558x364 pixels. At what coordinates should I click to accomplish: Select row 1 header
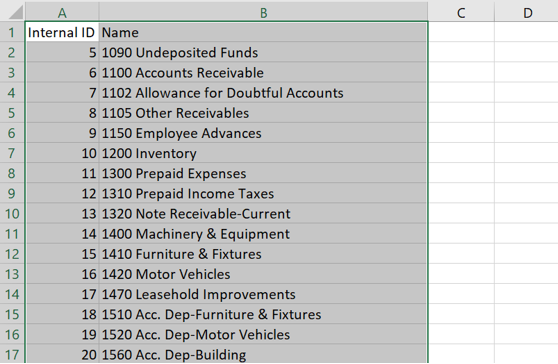pyautogui.click(x=12, y=32)
